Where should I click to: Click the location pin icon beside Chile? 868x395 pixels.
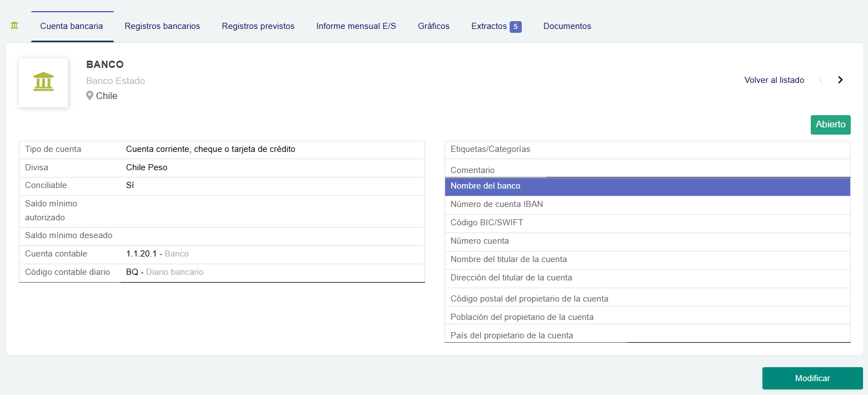coord(89,95)
